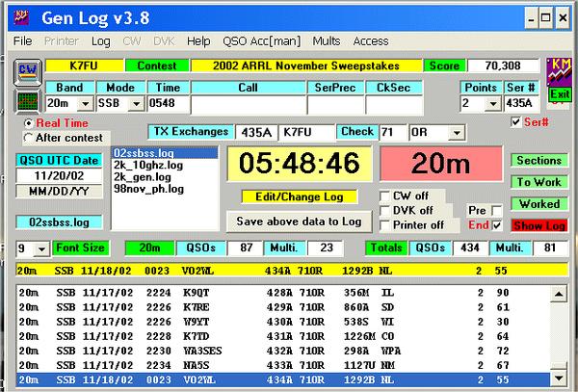The image size is (578, 392).
Task: Click into the Call input field
Action: [249, 105]
